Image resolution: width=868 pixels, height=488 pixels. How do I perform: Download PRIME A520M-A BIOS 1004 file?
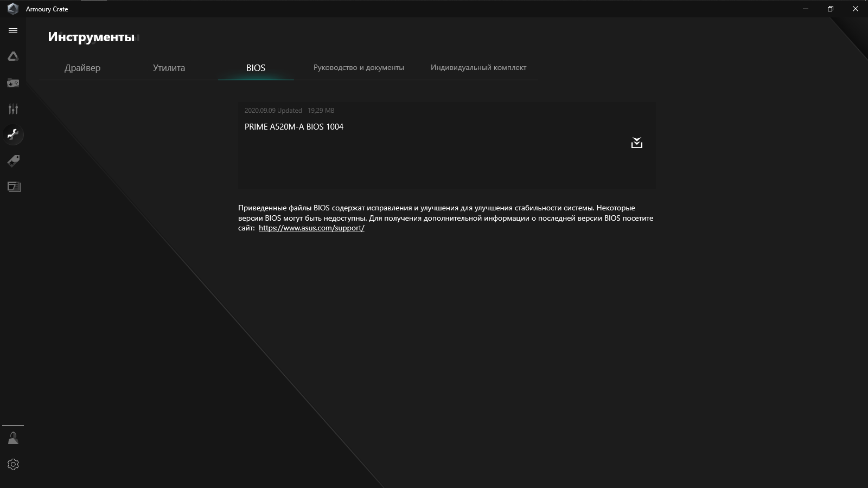click(637, 143)
